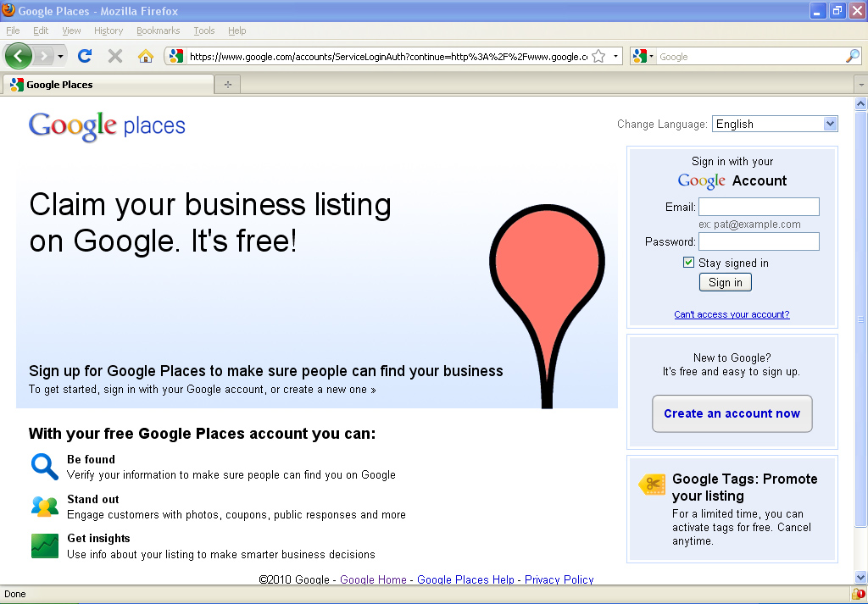Reload the page with the refresh icon

[85, 56]
